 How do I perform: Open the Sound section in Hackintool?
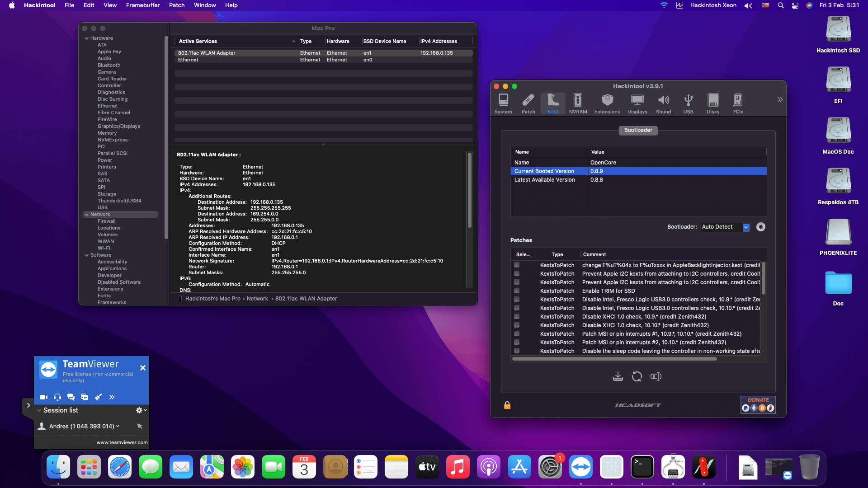pos(663,104)
